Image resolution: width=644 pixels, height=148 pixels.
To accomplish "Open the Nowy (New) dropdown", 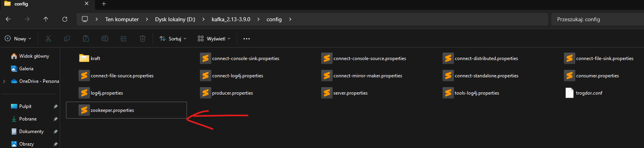I will click(18, 38).
